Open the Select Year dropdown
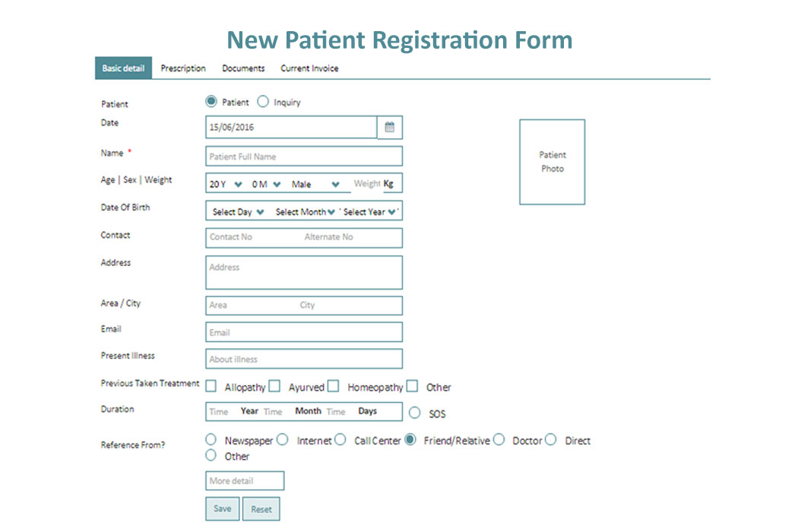Viewport: 798px width, 532px height. [x=369, y=212]
